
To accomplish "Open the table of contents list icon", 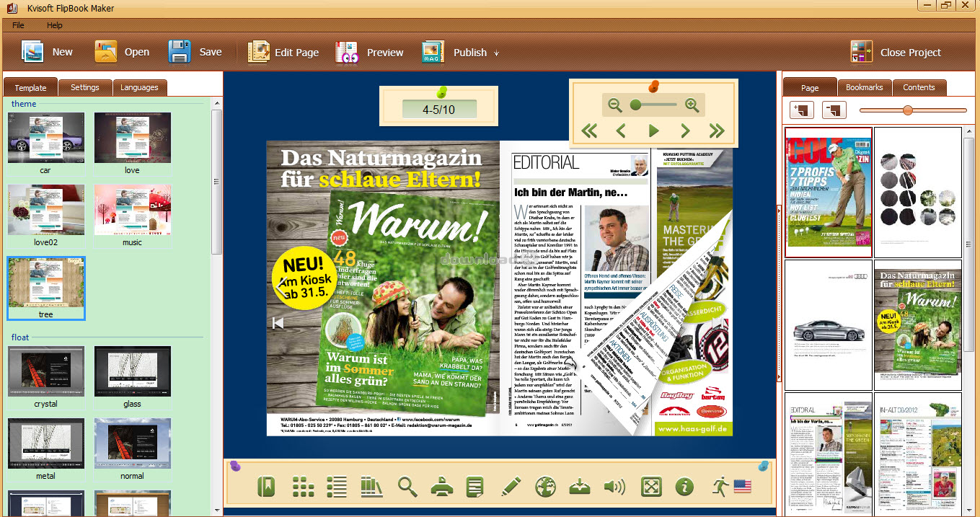I will tap(336, 487).
